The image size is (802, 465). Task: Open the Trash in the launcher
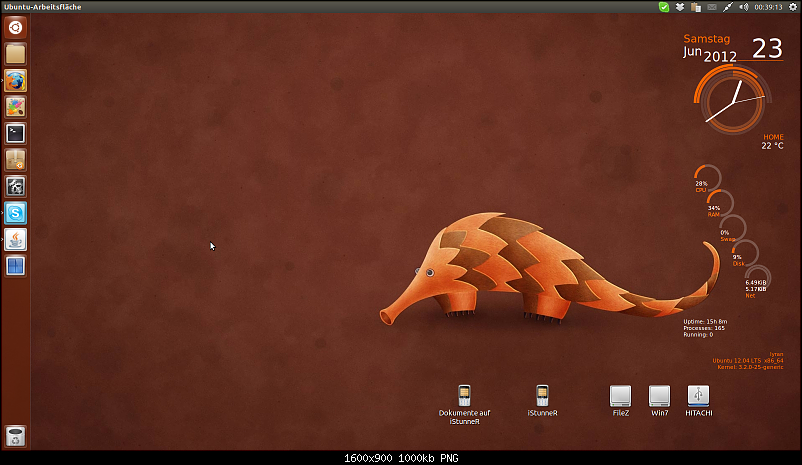point(15,436)
